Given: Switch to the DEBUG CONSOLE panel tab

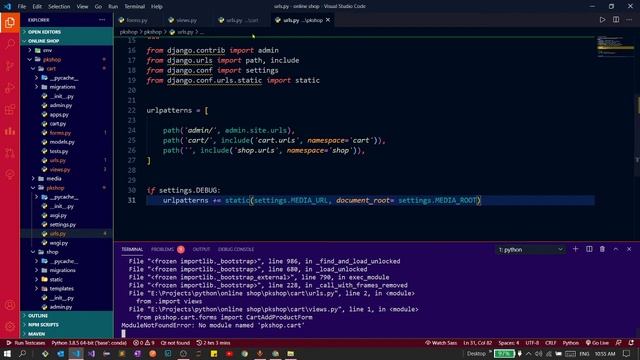Looking at the screenshot, I should click(236, 249).
